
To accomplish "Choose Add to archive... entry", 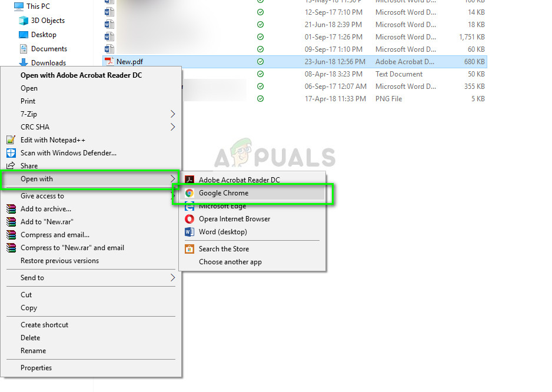I will coord(46,209).
